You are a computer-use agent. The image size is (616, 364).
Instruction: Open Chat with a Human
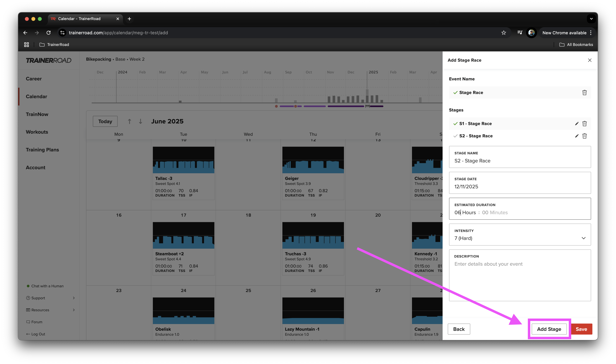tap(45, 286)
